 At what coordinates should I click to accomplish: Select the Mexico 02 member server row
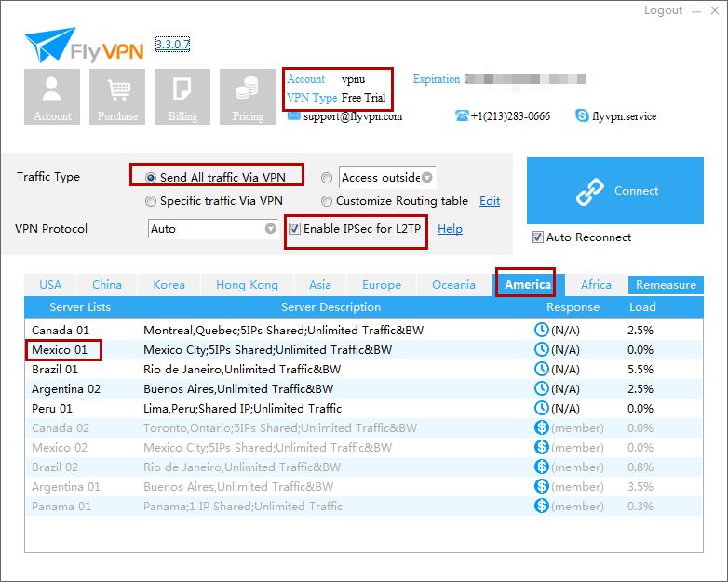click(x=364, y=447)
